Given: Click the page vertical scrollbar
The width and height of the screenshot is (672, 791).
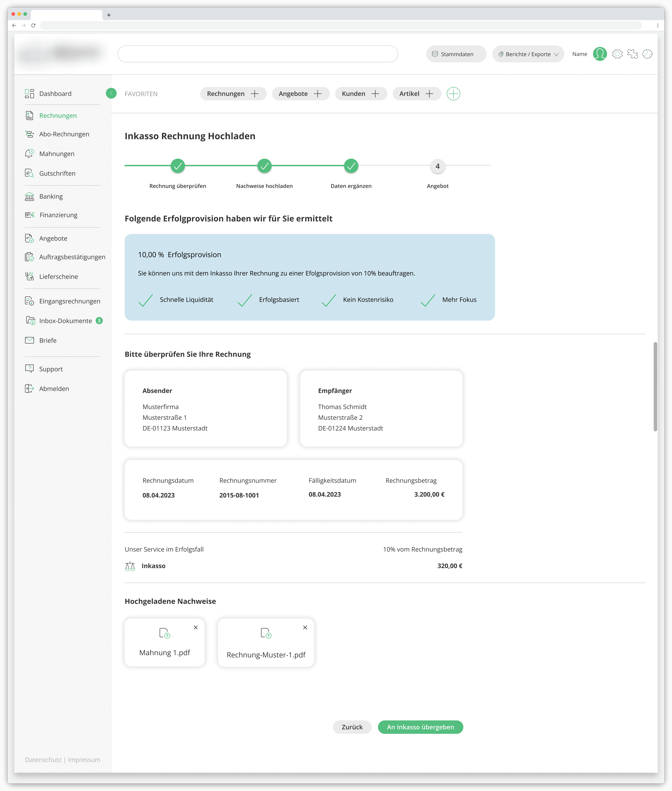Looking at the screenshot, I should pos(655,387).
